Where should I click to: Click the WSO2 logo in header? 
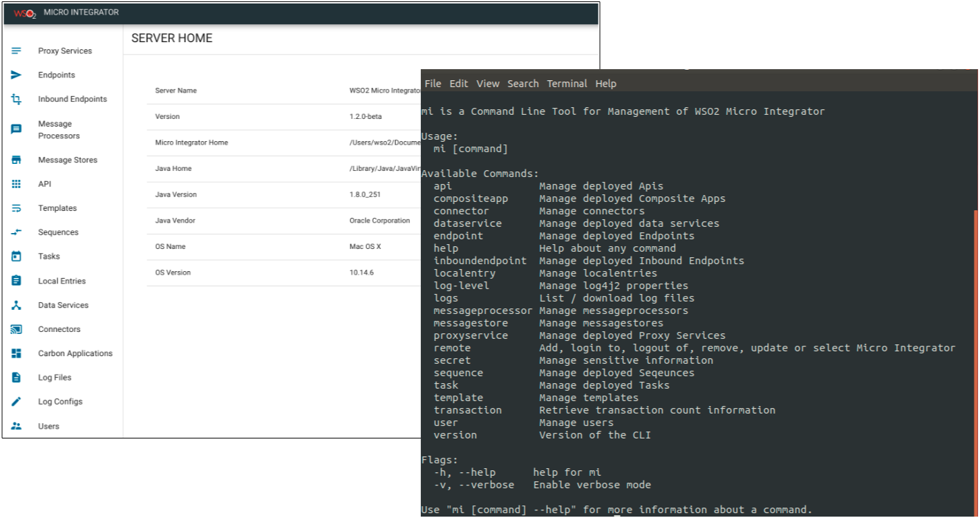(25, 13)
